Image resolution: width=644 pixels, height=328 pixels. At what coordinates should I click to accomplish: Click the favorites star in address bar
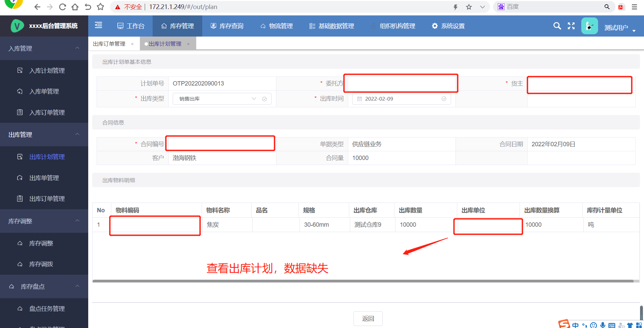(469, 7)
